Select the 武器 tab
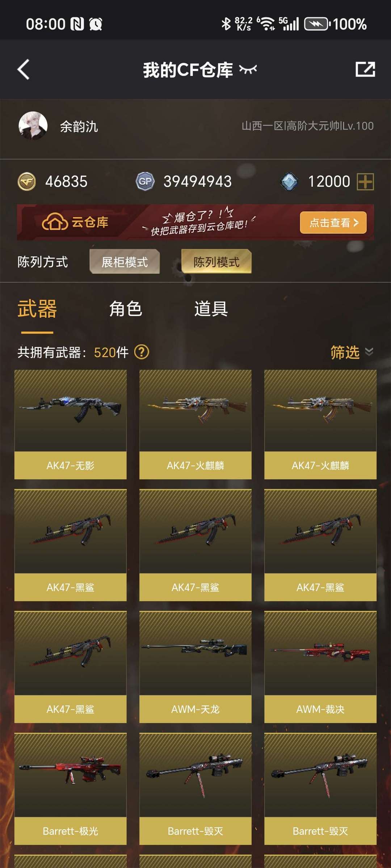This screenshot has height=868, width=391. (x=37, y=309)
